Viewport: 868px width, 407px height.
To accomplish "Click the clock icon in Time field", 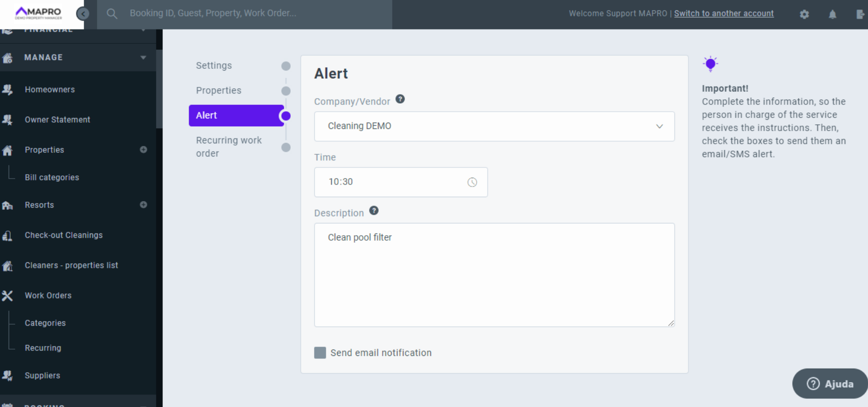I will 472,182.
